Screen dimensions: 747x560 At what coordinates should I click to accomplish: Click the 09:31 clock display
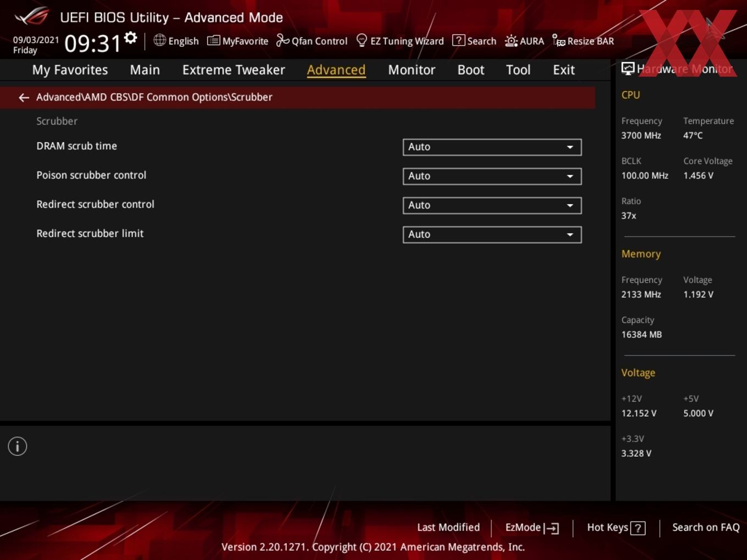pyautogui.click(x=92, y=43)
